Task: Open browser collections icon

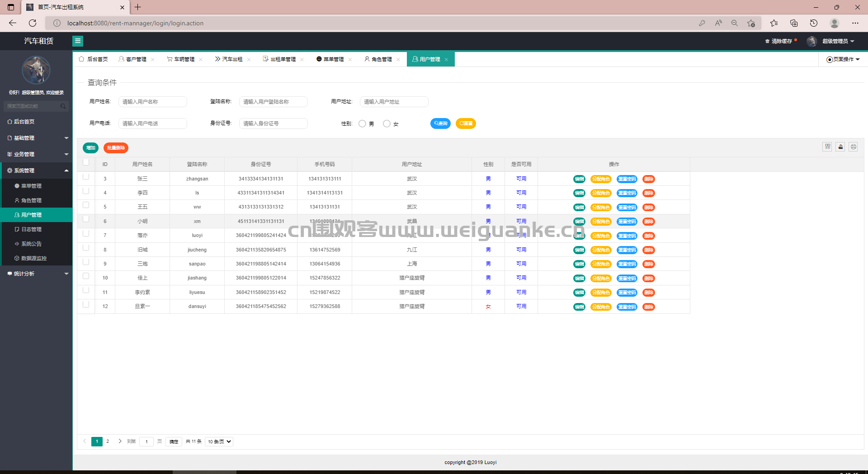Action: (794, 23)
